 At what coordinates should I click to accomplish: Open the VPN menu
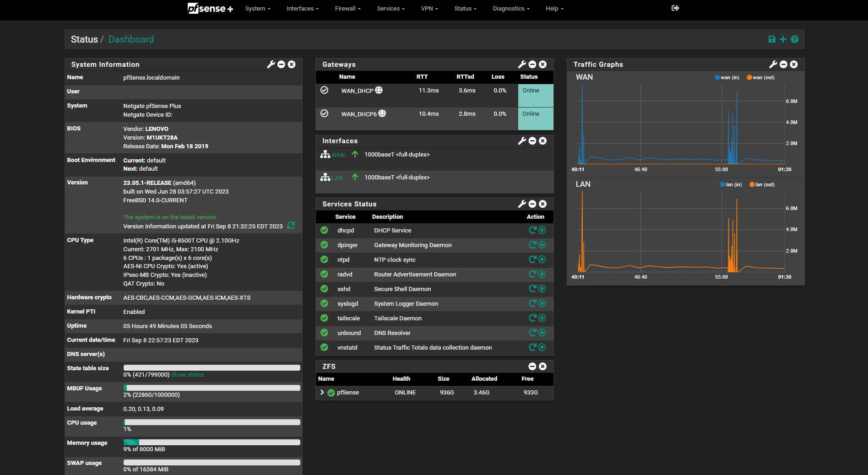pyautogui.click(x=429, y=9)
